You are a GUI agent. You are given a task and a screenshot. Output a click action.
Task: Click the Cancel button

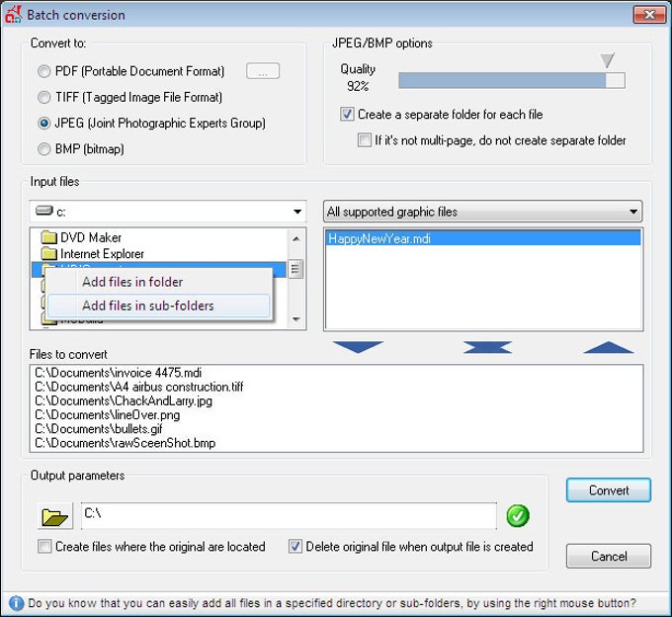(609, 556)
